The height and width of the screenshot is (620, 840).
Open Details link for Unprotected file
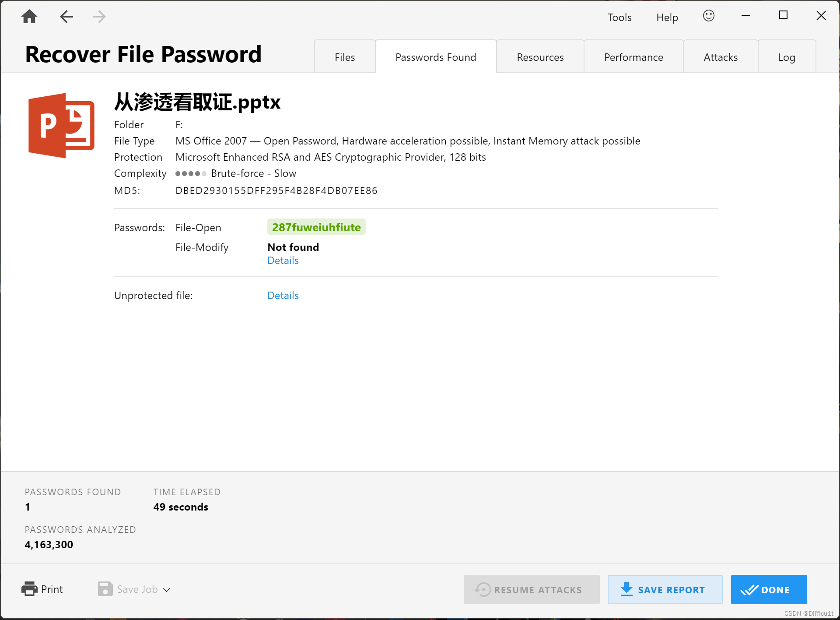click(283, 296)
